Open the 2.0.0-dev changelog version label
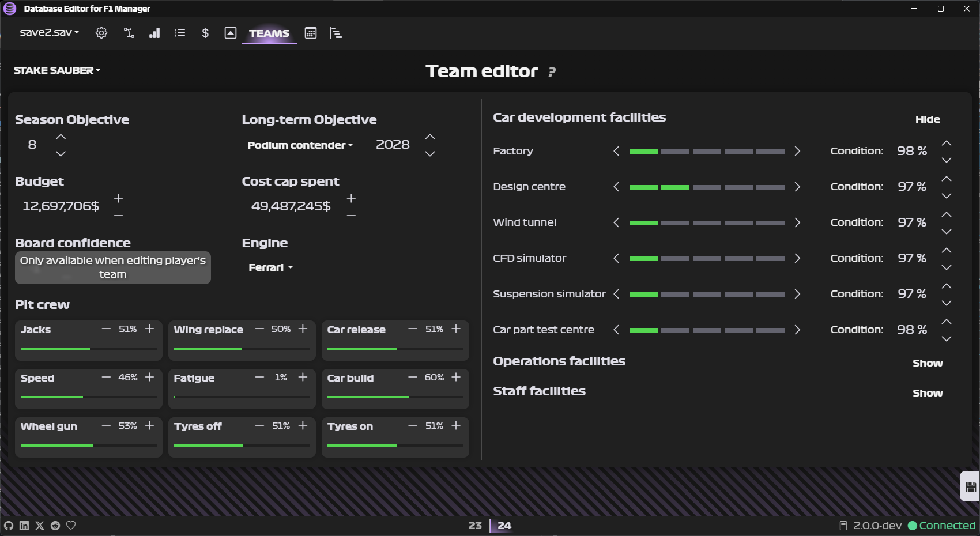The height and width of the screenshot is (536, 980). 871,526
